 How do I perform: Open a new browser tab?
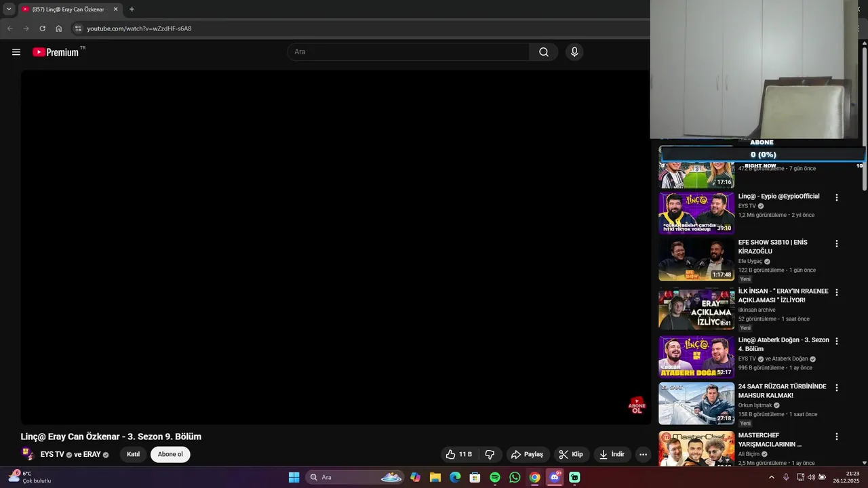pos(132,9)
